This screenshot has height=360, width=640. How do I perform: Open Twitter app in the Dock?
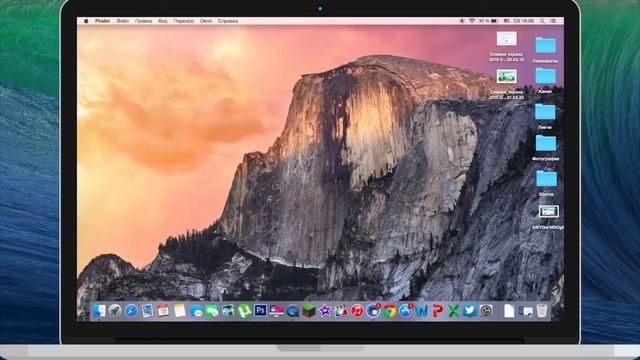click(470, 311)
